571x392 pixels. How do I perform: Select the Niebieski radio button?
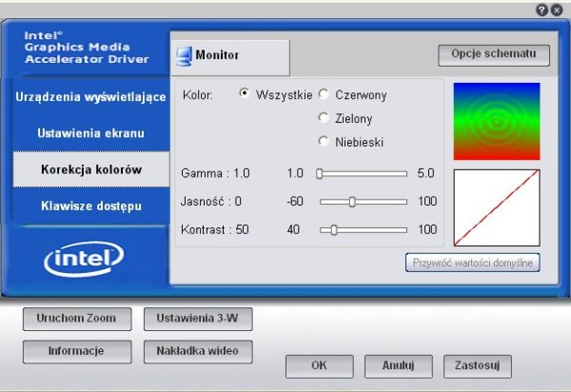point(324,141)
